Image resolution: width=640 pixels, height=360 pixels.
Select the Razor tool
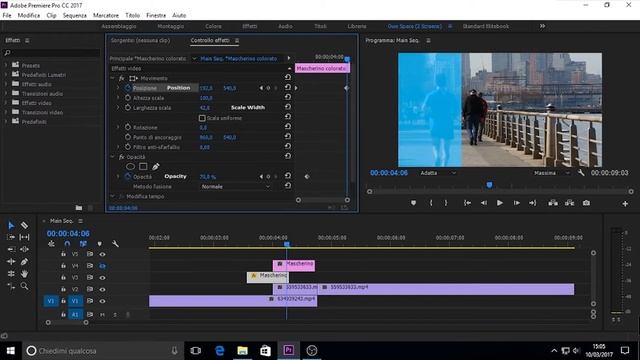click(x=24, y=225)
